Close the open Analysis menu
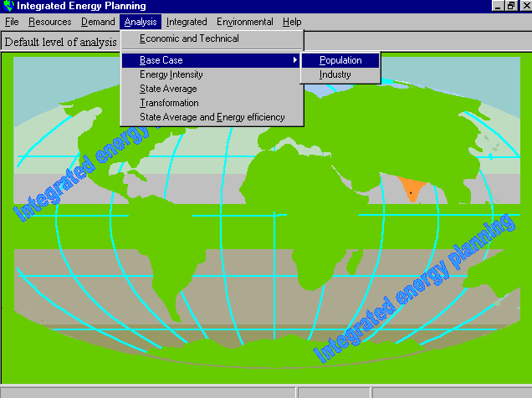 click(140, 22)
